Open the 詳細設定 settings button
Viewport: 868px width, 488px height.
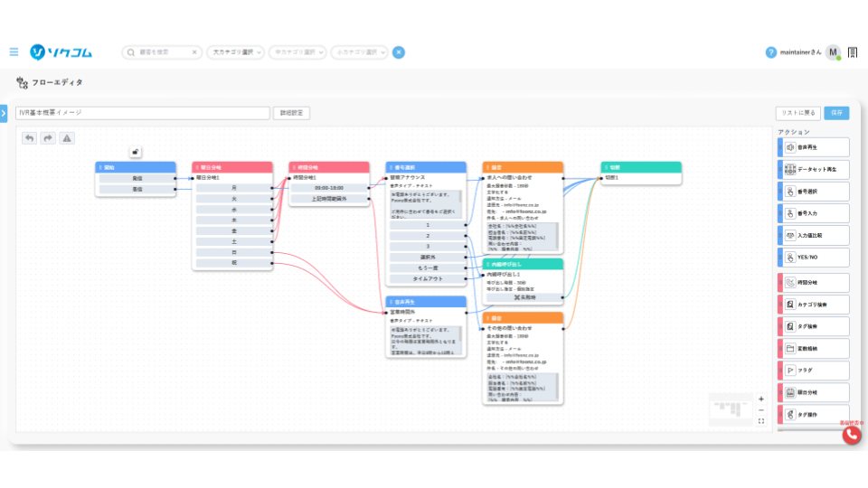coord(291,113)
